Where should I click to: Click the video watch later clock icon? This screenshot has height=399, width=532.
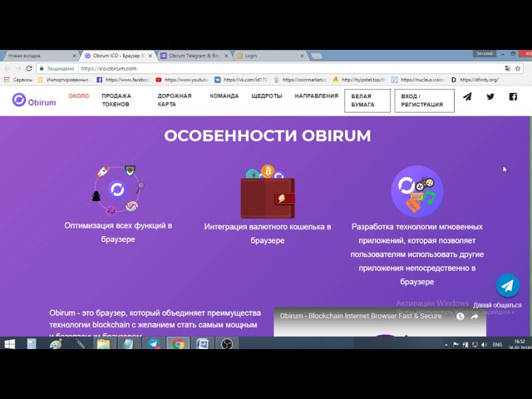460,316
